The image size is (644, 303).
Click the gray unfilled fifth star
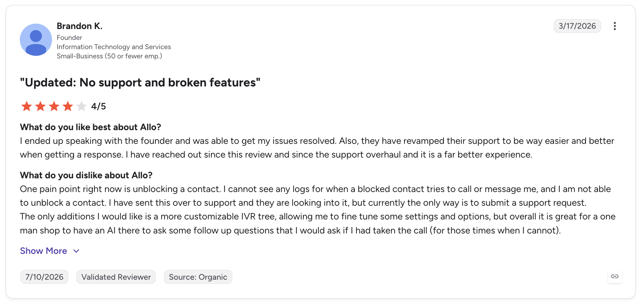coord(81,106)
